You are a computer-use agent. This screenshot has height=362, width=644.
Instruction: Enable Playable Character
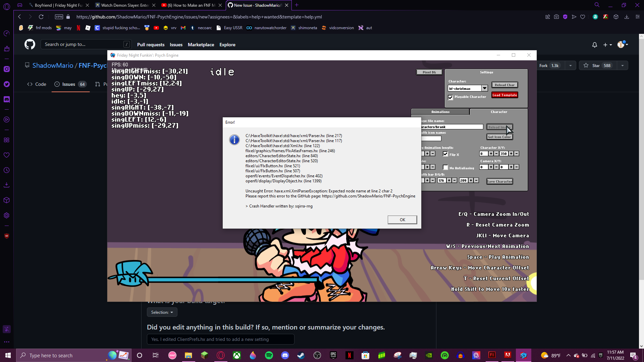(x=451, y=97)
